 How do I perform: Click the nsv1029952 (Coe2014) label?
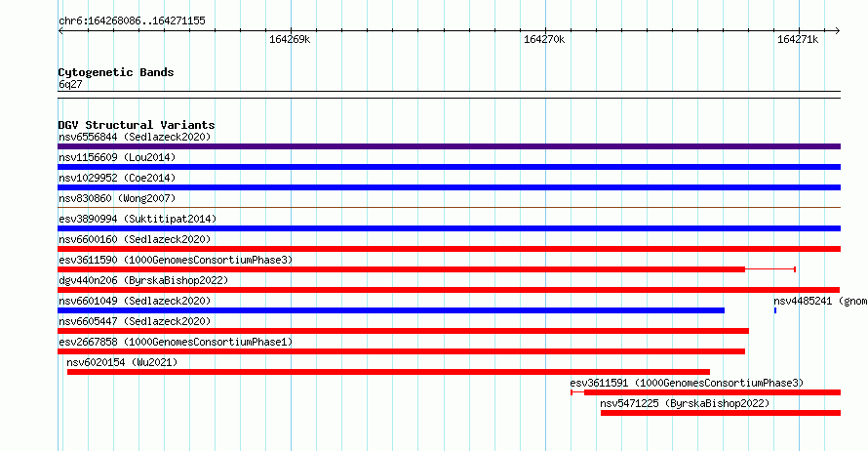pyautogui.click(x=117, y=178)
